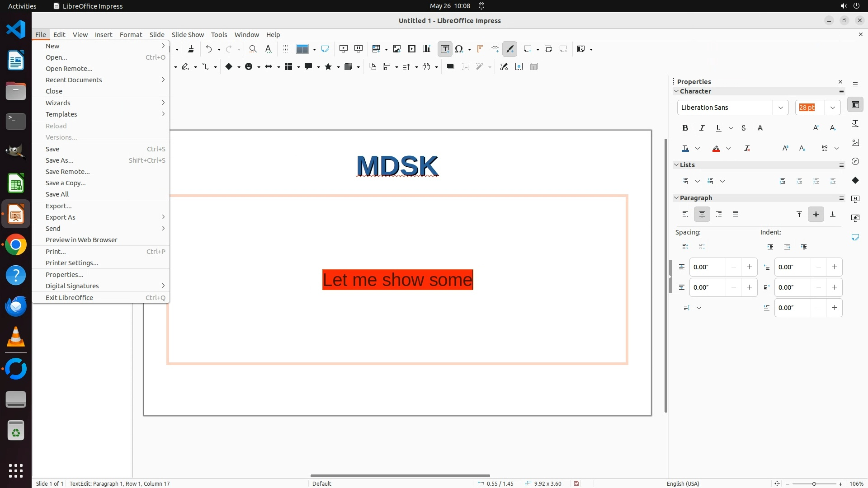
Task: Open the Slide Show menu
Action: [188, 35]
